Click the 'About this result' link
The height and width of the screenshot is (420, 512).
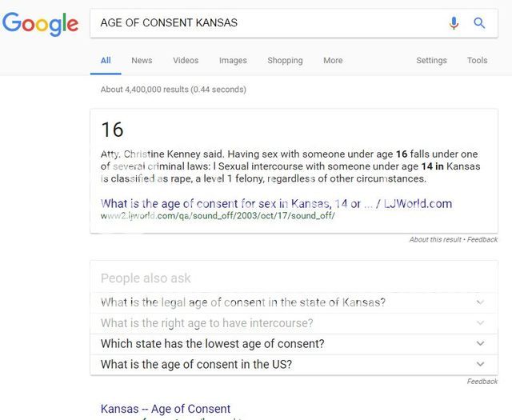coord(435,239)
